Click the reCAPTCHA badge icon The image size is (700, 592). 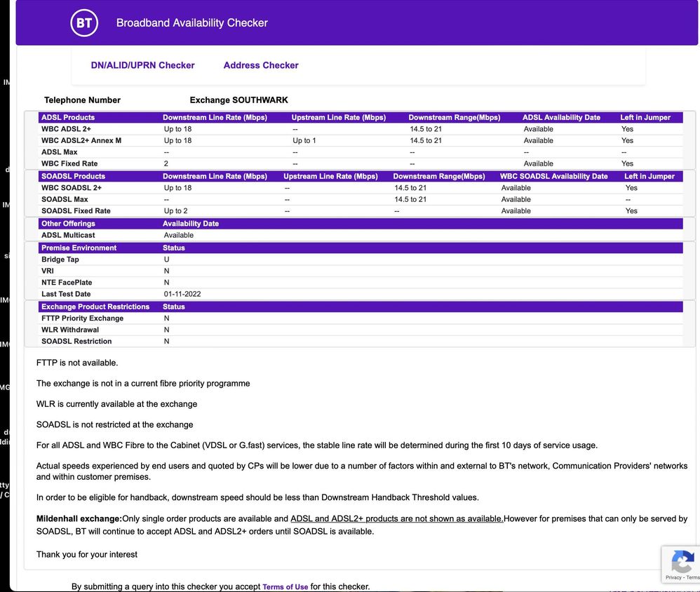coord(682,561)
